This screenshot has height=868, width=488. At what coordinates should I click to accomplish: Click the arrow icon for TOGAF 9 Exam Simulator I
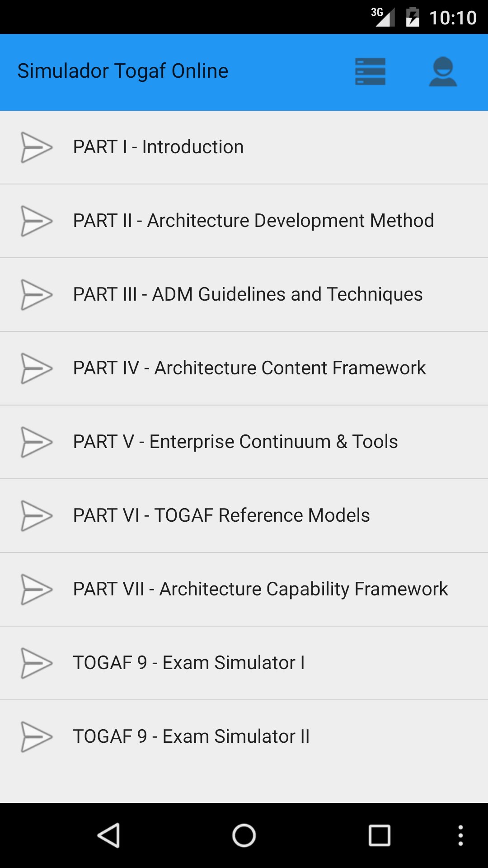point(37,663)
